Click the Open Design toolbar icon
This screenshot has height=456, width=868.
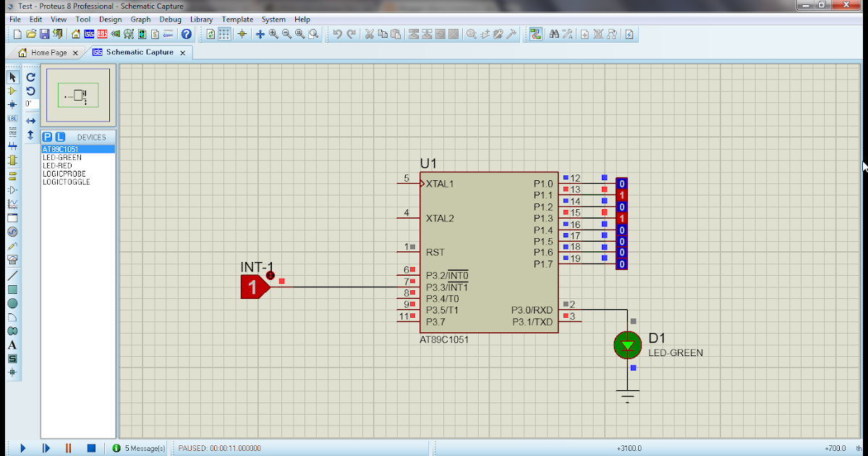point(30,34)
